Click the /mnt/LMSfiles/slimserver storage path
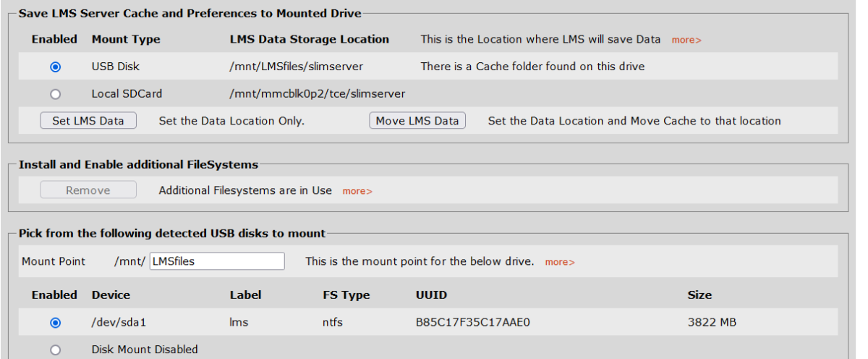 click(x=296, y=67)
